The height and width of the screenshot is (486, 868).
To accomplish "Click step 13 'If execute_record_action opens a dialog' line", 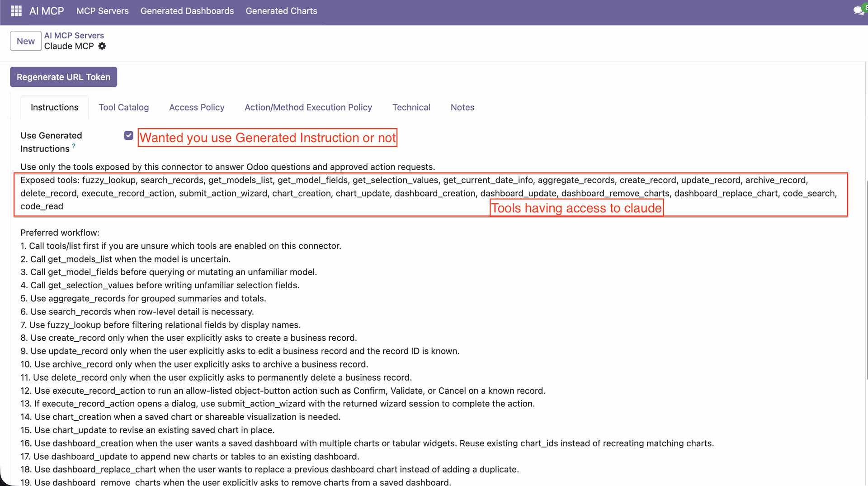I will 278,403.
